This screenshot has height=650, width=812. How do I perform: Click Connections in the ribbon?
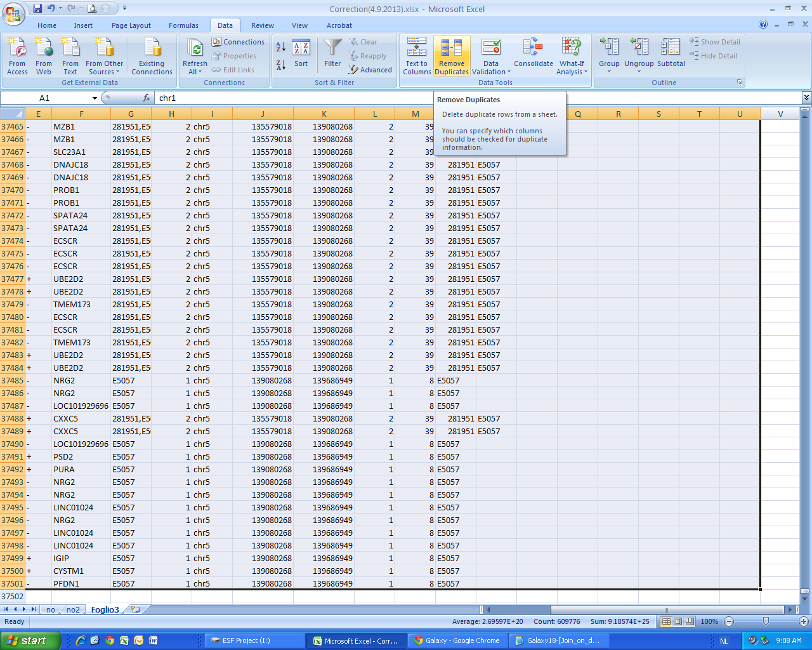[239, 42]
